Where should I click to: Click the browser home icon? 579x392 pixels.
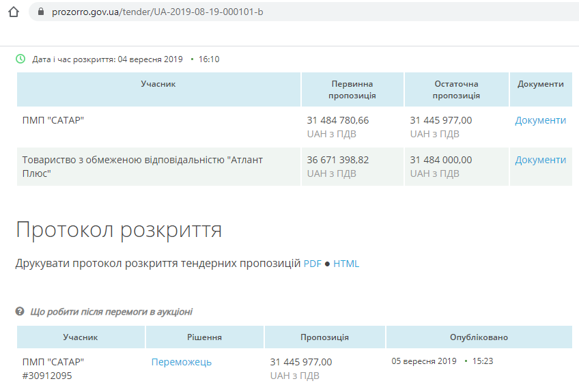pyautogui.click(x=14, y=12)
